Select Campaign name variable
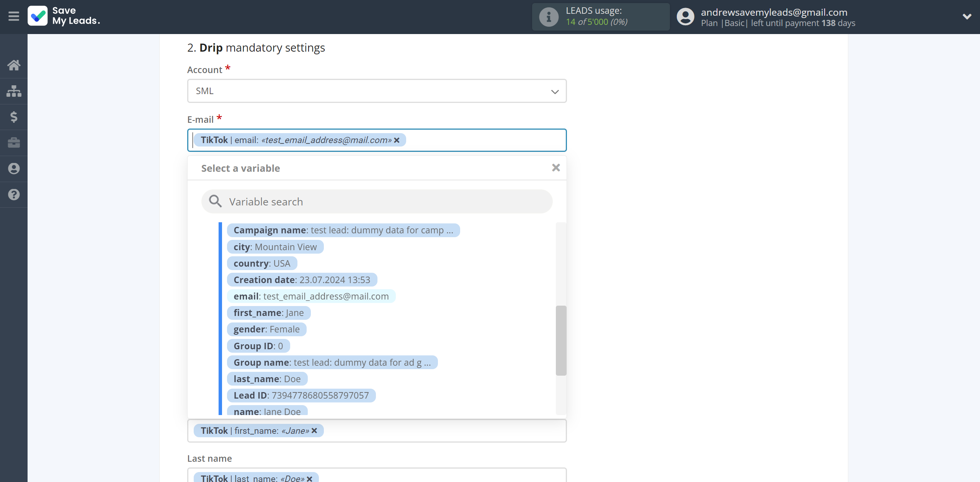Viewport: 980px width, 482px height. click(343, 230)
